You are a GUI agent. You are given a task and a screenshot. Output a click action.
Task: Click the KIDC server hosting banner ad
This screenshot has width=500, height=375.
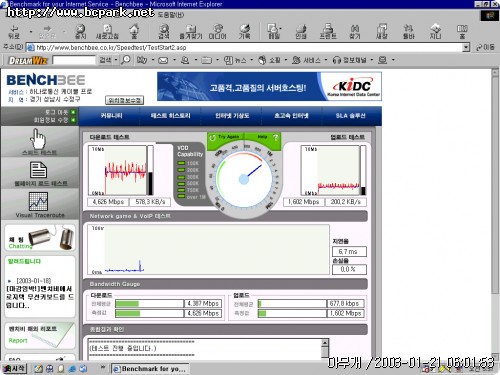pos(269,86)
